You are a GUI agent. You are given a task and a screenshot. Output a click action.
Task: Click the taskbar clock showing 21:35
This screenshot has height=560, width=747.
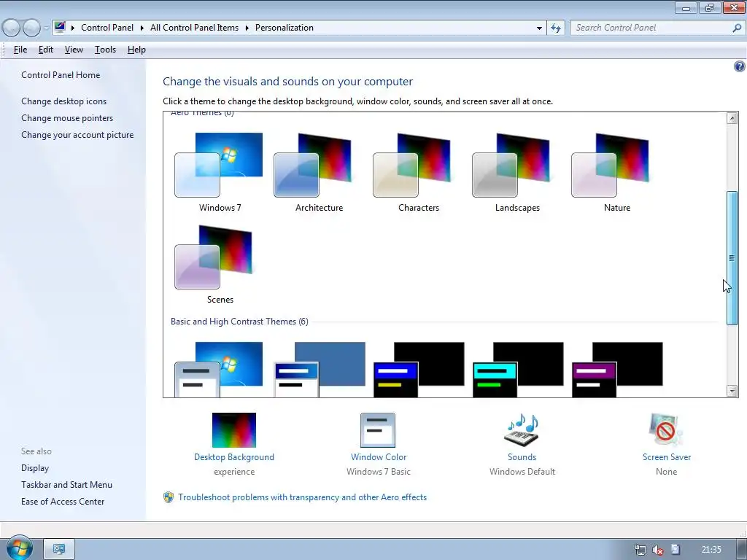coord(711,550)
